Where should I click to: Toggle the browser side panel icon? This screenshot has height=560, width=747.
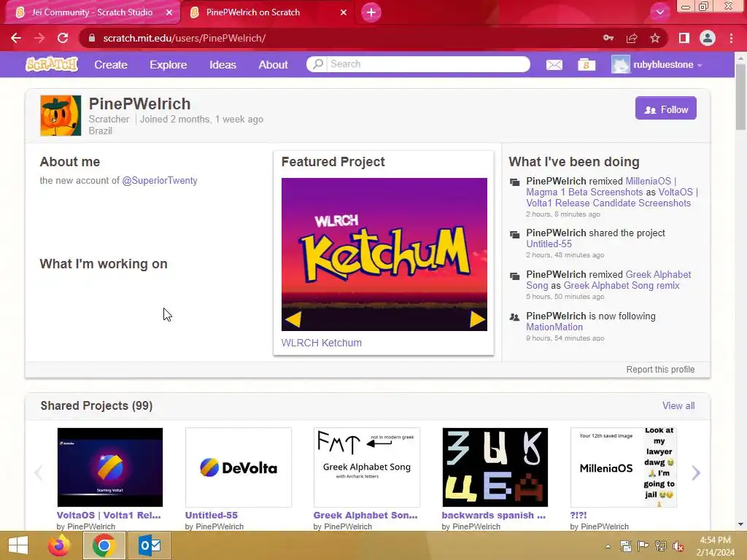click(684, 38)
